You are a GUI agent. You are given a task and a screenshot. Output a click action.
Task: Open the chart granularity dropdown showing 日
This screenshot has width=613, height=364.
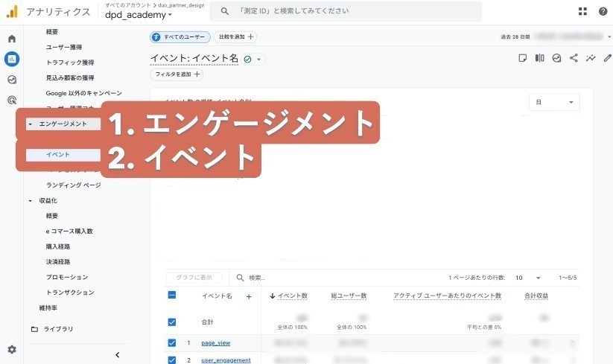[x=553, y=103]
